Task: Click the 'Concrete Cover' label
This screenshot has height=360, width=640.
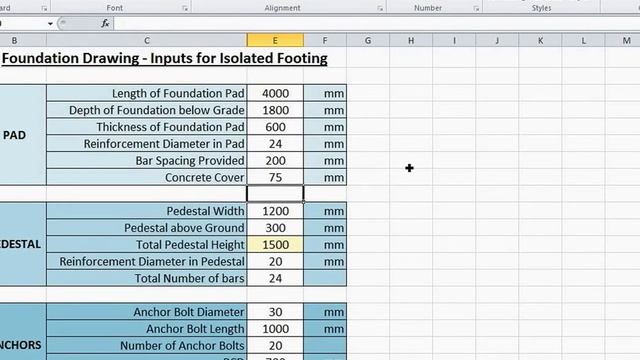Action: pyautogui.click(x=205, y=177)
